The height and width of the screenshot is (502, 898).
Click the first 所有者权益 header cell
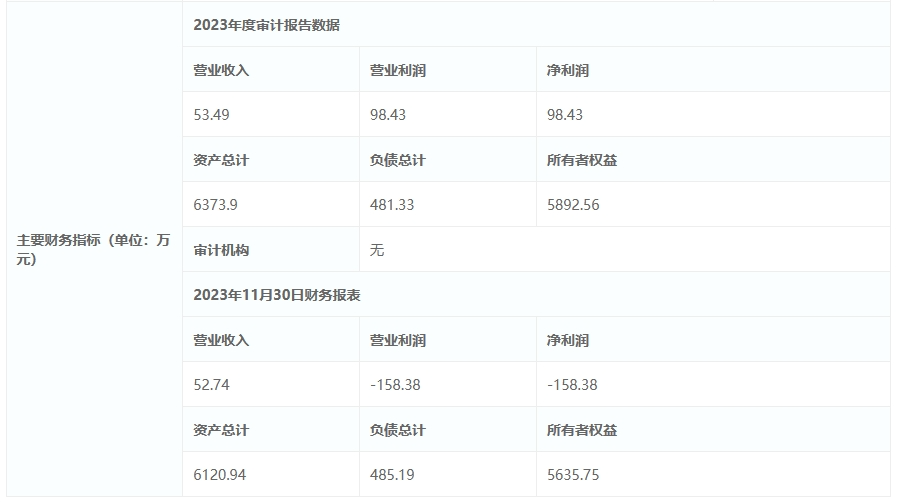click(582, 160)
